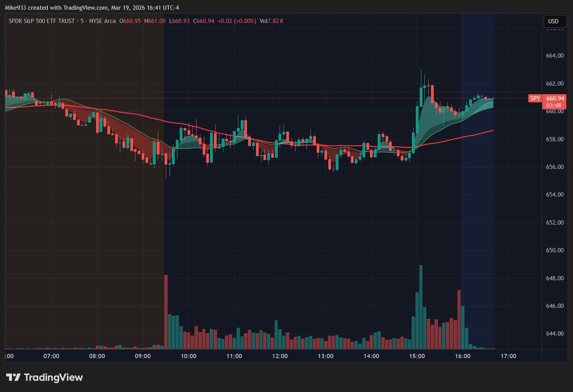Select the SPDR S&P 500 ETF TRUST title
573x392 pixels.
pyautogui.click(x=42, y=21)
